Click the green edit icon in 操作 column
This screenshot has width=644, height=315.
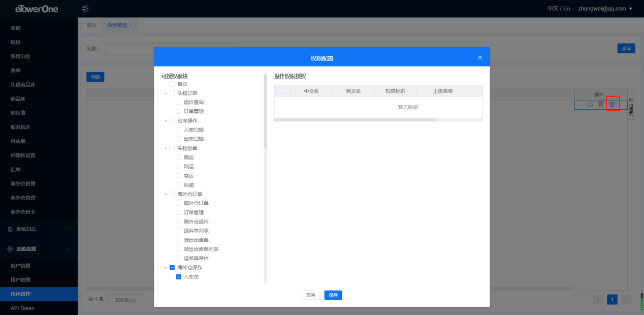590,104
